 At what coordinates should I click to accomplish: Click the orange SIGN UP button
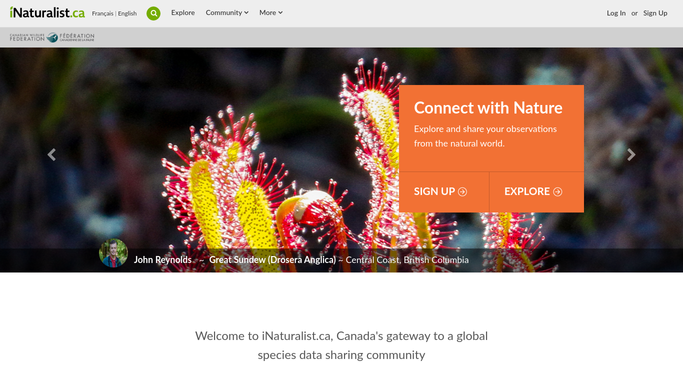(444, 192)
